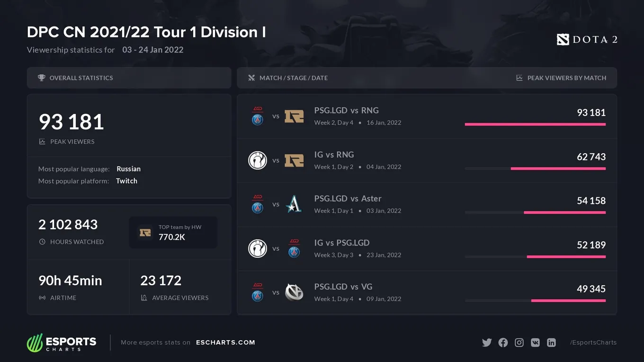This screenshot has height=362, width=644.
Task: Select the Peak Viewers by Match header
Action: [567, 78]
